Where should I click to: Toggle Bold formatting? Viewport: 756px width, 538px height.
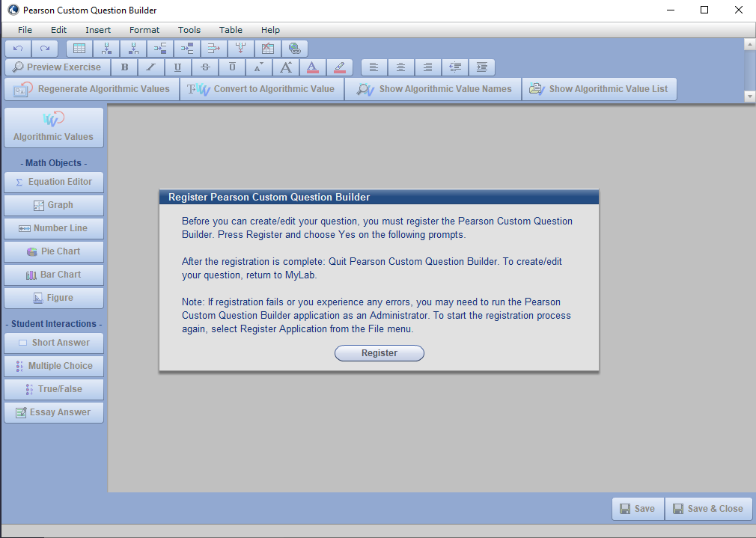tap(124, 67)
